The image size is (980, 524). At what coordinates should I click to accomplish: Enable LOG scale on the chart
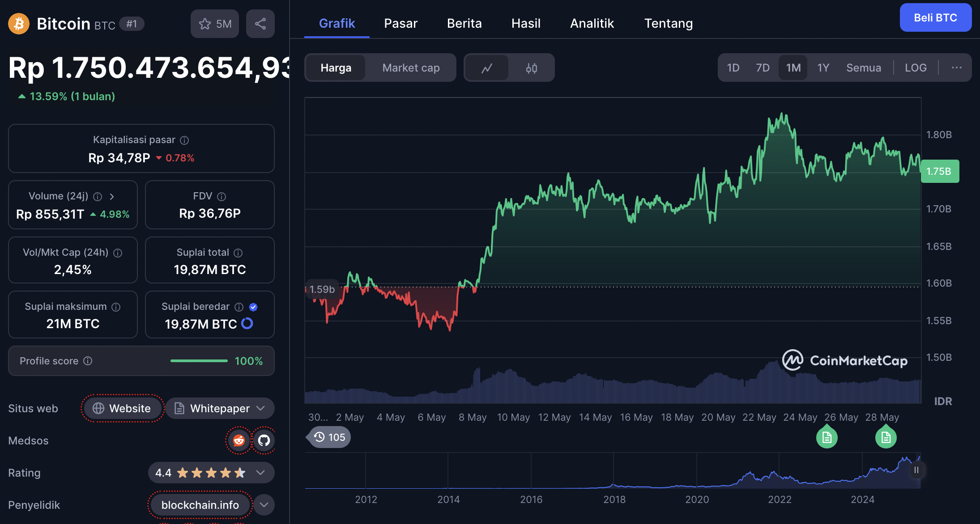tap(915, 68)
